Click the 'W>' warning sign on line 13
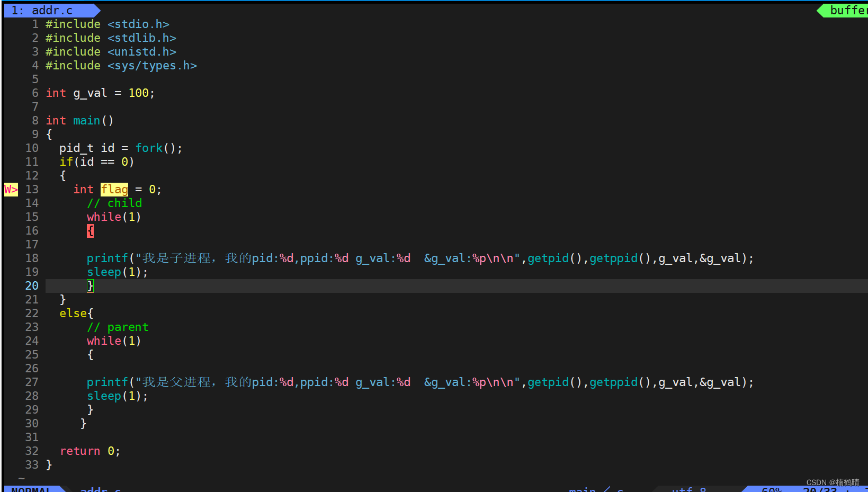The height and width of the screenshot is (492, 868). [11, 189]
